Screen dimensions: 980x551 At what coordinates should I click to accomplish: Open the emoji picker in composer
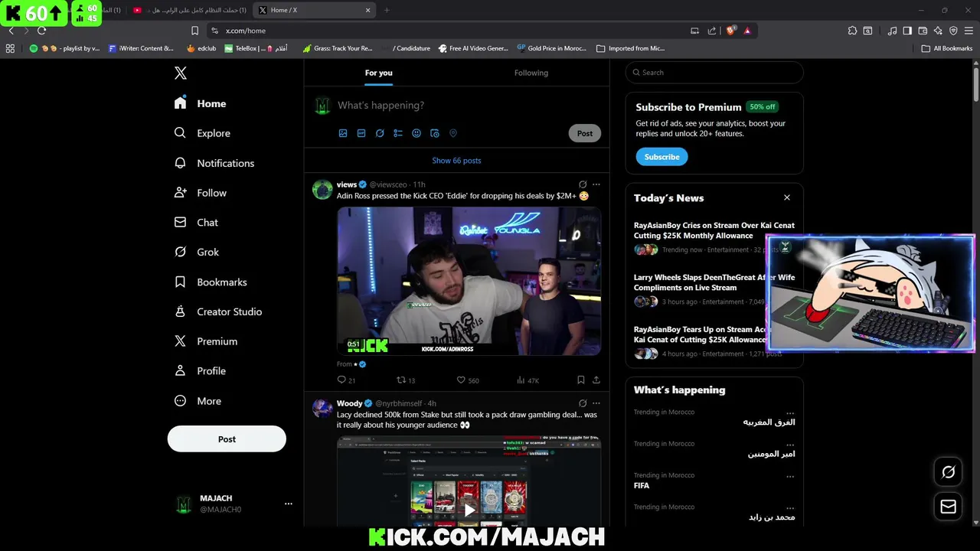(x=416, y=133)
